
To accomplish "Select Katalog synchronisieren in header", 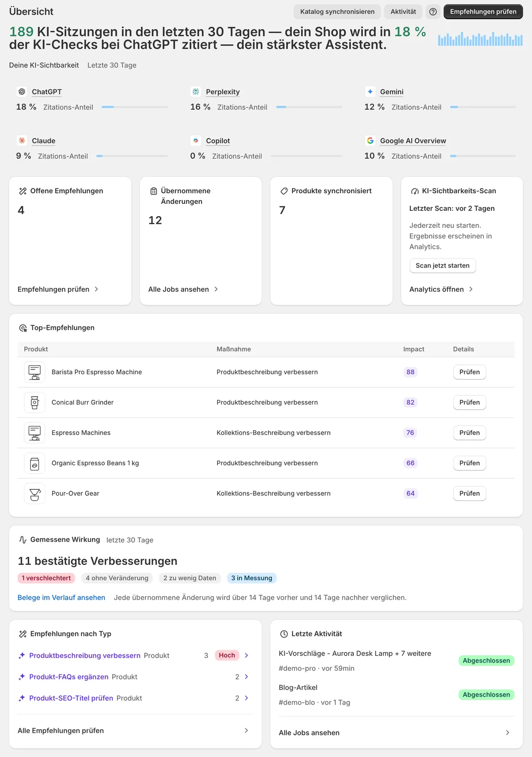I will tap(337, 12).
